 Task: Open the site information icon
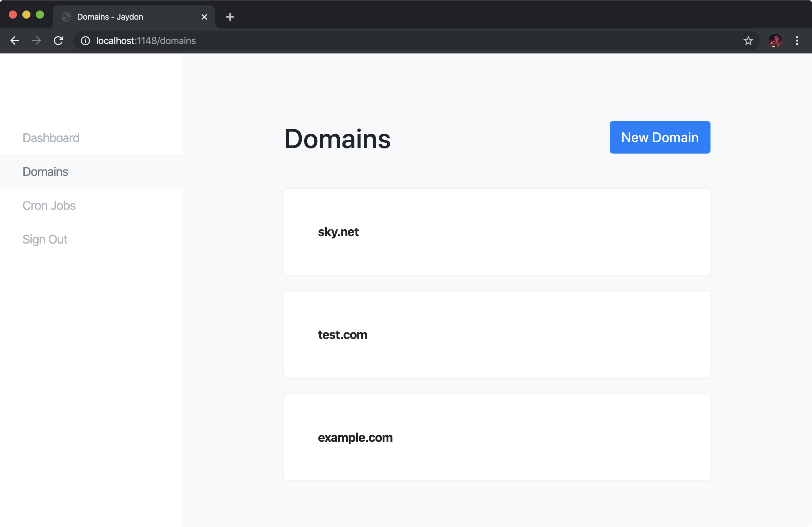click(x=85, y=41)
